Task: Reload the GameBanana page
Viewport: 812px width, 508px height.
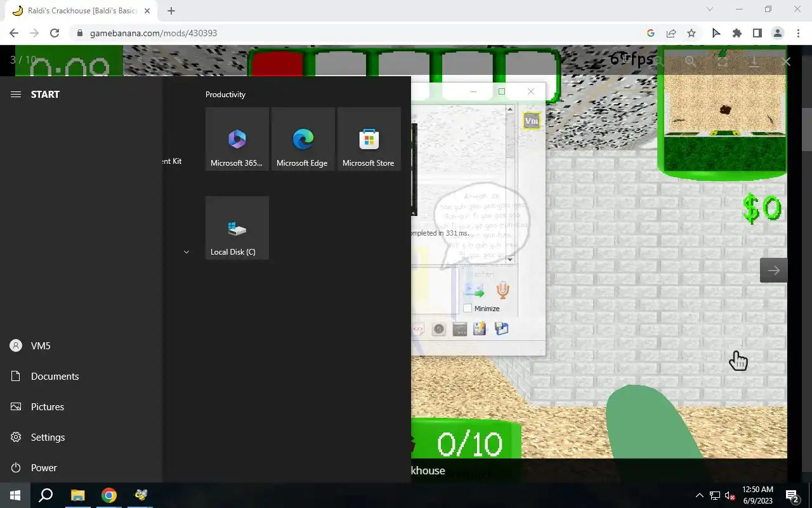Action: click(x=55, y=33)
